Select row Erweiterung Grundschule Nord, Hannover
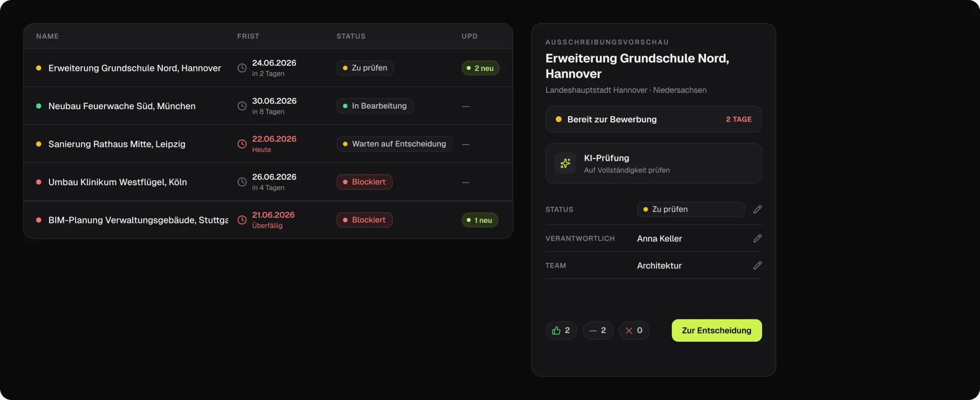The width and height of the screenshot is (980, 400). (268, 68)
